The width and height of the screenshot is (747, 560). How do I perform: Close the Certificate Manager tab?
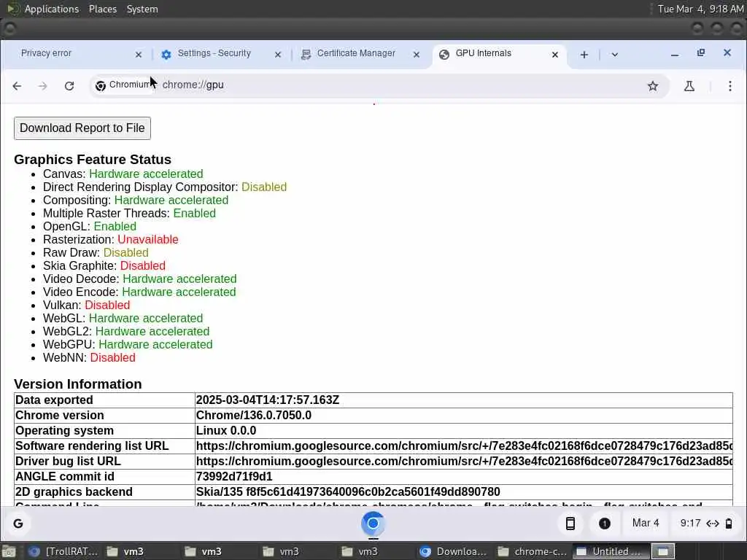pos(417,55)
